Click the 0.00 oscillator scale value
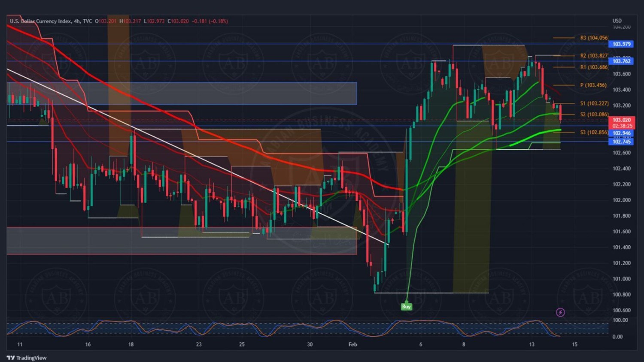 617,337
